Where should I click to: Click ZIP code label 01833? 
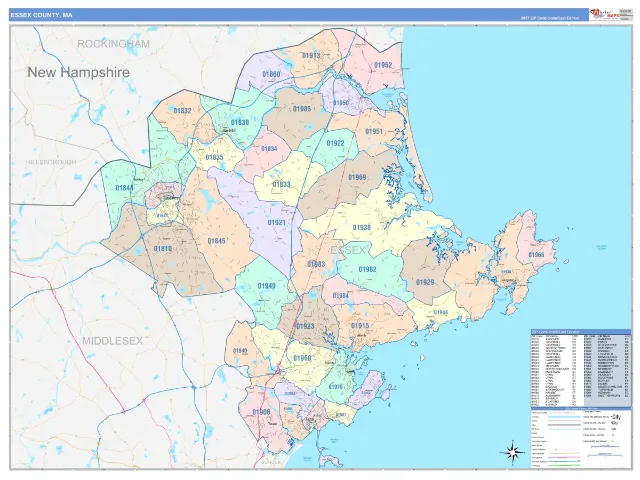(281, 184)
